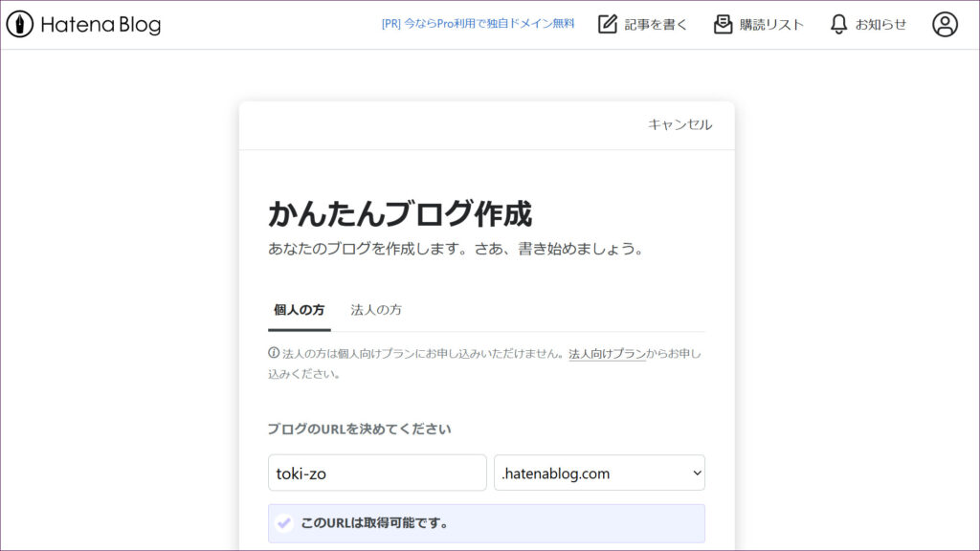The height and width of the screenshot is (551, 980).
Task: Click the お知らせ text label
Action: 880,25
